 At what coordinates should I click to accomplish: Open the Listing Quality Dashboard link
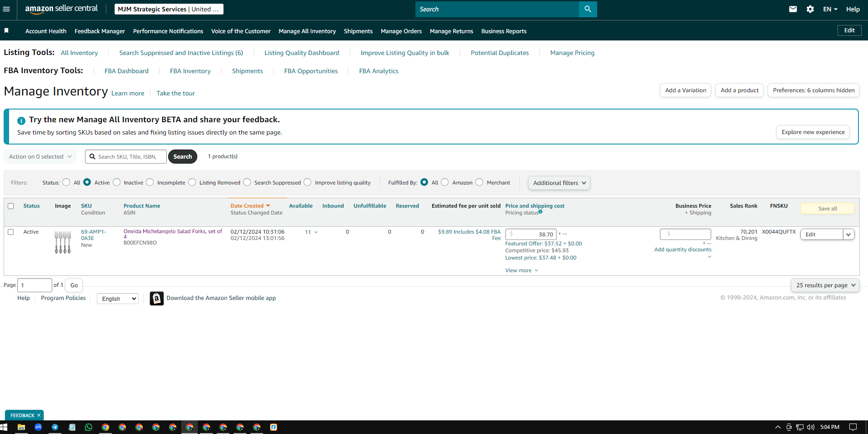coord(302,53)
